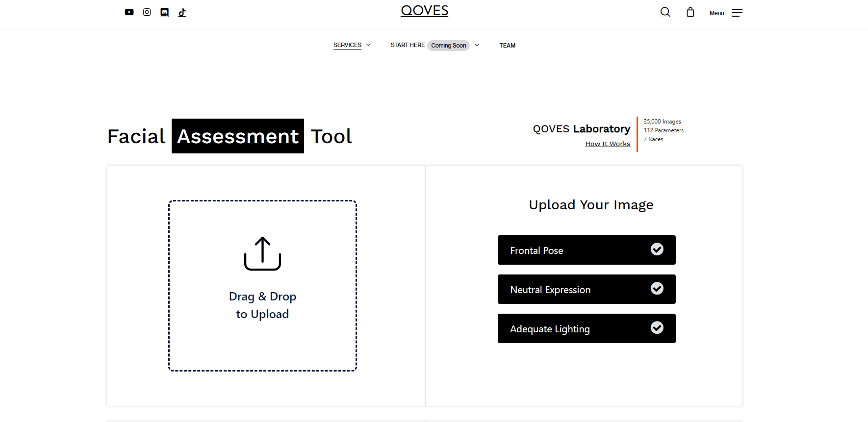The width and height of the screenshot is (868, 422).
Task: Click the 7 Races stat
Action: point(653,139)
